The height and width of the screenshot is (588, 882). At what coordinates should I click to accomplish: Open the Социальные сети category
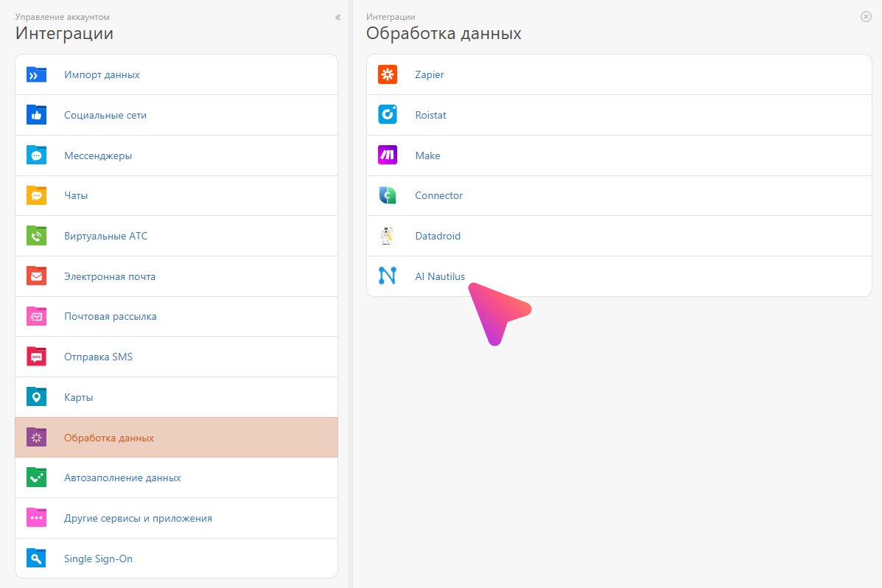105,115
